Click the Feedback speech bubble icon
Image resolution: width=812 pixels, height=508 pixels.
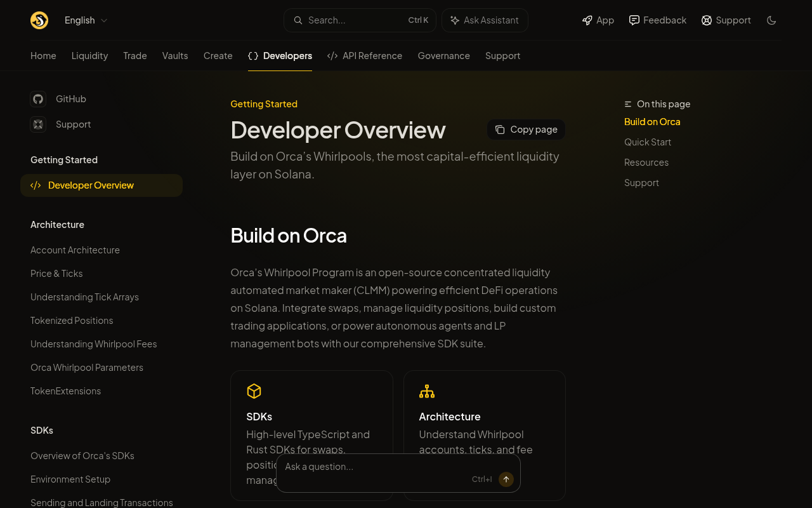634,20
